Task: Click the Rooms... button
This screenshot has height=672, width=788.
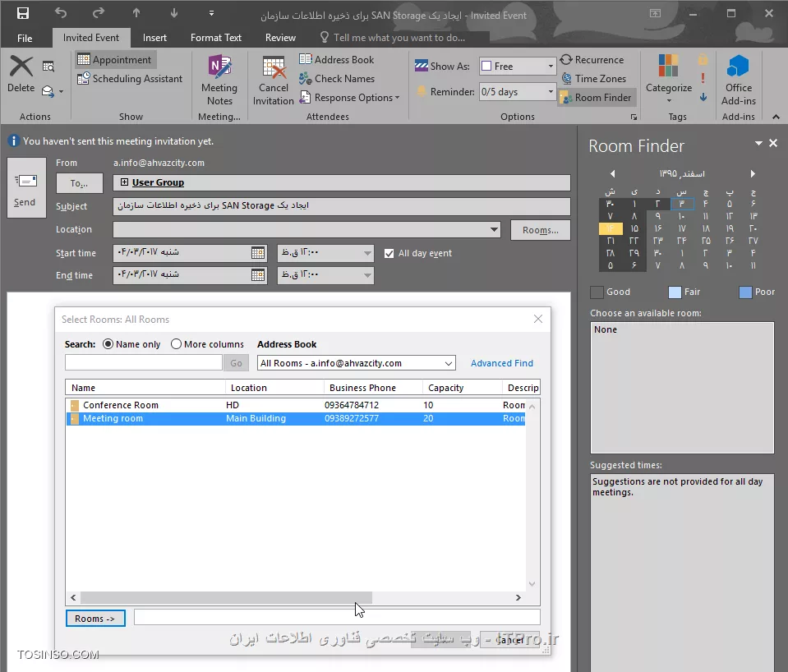Action: [540, 230]
